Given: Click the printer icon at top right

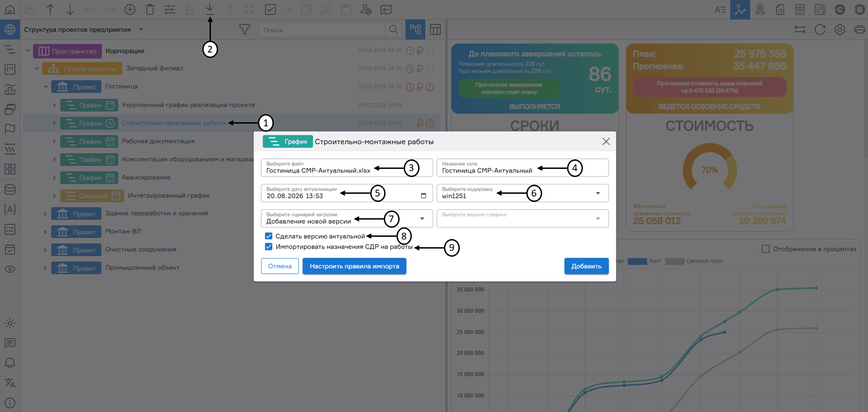Looking at the screenshot, I should tap(860, 29).
